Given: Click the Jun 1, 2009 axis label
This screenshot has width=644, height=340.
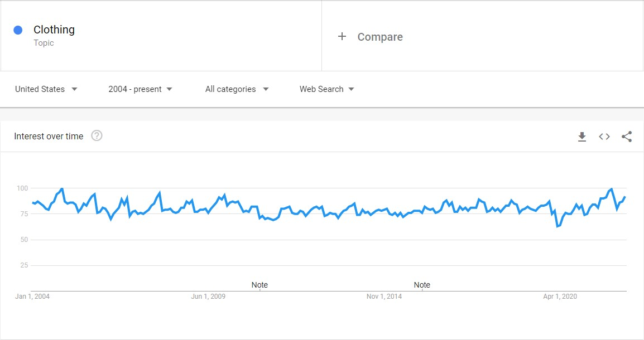Looking at the screenshot, I should pos(208,296).
